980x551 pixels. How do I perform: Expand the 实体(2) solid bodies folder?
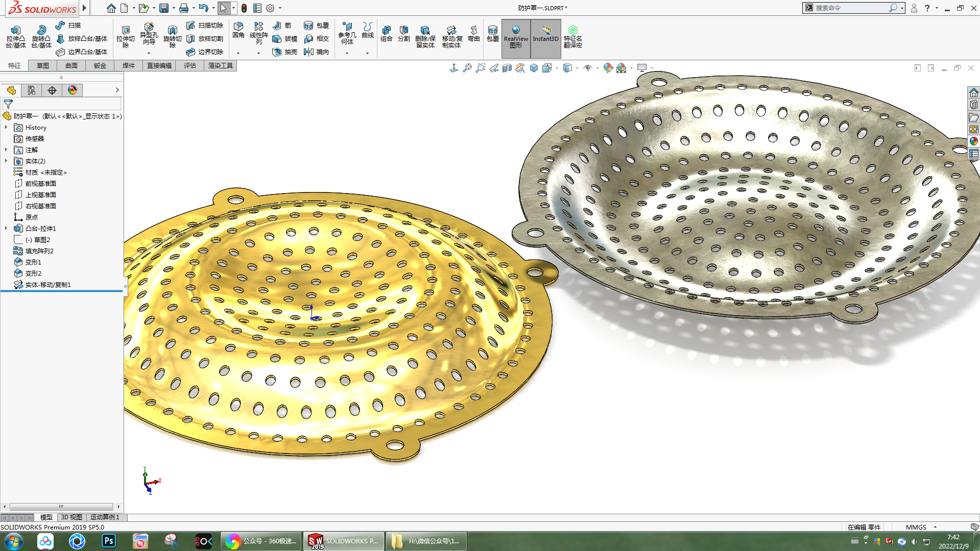point(6,161)
